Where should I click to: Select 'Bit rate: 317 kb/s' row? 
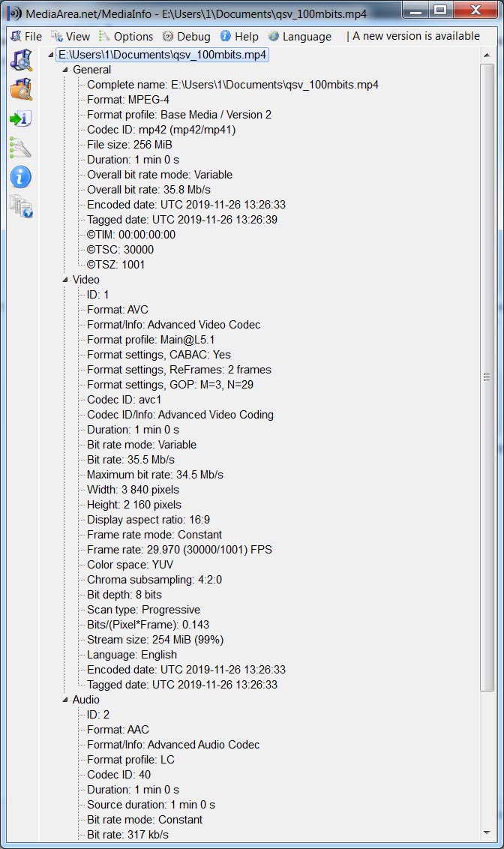[x=127, y=835]
